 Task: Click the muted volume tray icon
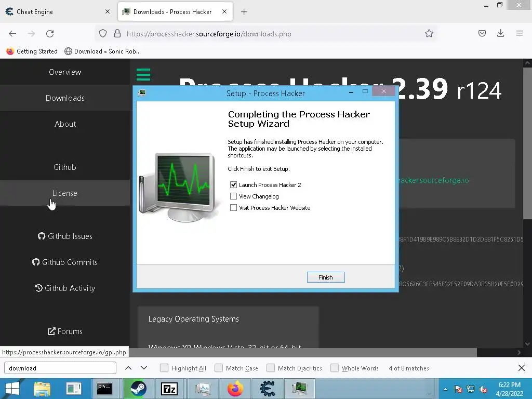click(483, 390)
